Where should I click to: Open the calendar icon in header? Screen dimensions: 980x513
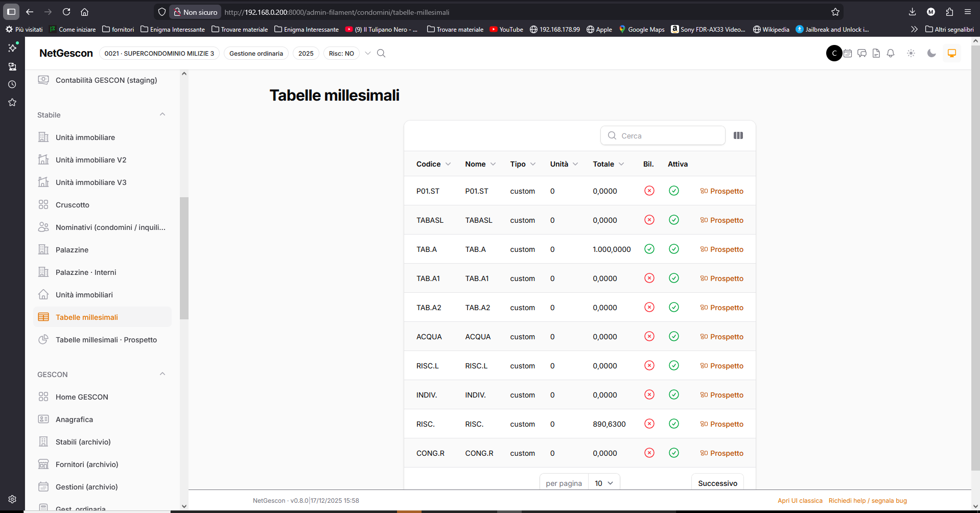[848, 53]
